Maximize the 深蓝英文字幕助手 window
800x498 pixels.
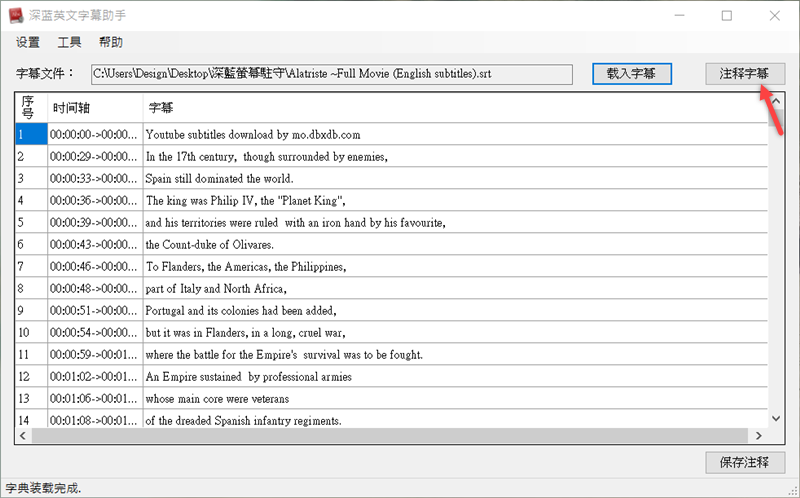pos(727,15)
